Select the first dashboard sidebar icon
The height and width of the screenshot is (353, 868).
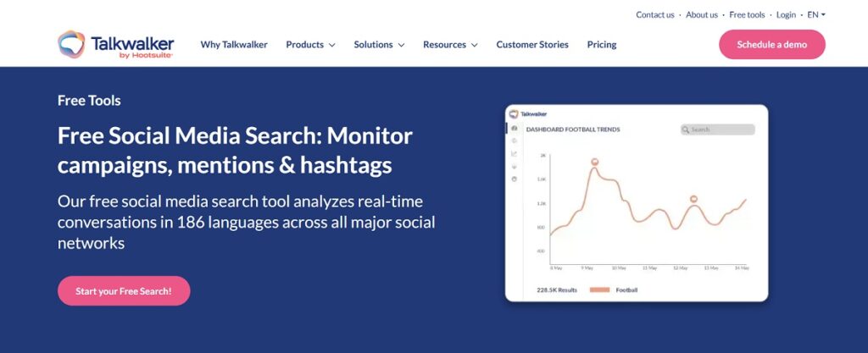(x=514, y=128)
